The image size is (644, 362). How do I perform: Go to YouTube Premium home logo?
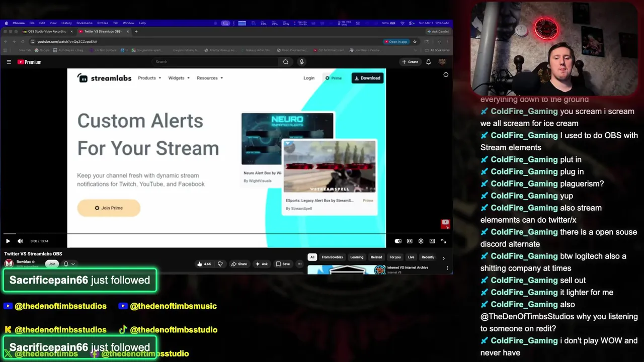(29, 62)
